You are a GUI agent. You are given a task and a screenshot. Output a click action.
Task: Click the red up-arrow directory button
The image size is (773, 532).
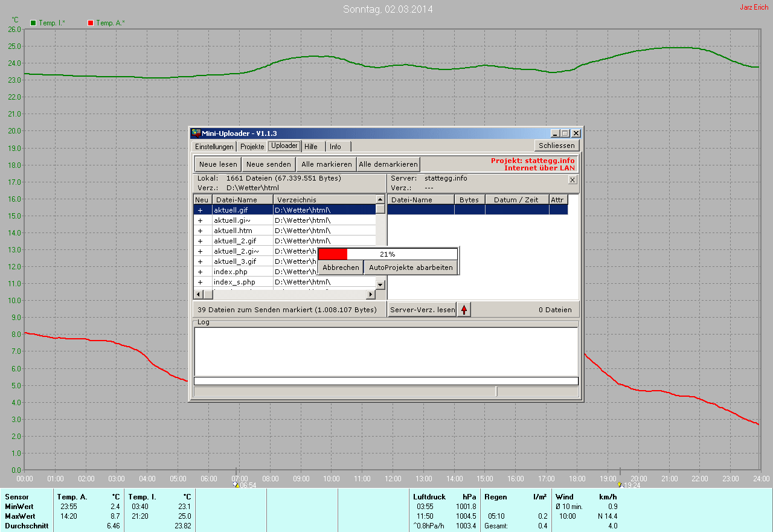coord(464,310)
